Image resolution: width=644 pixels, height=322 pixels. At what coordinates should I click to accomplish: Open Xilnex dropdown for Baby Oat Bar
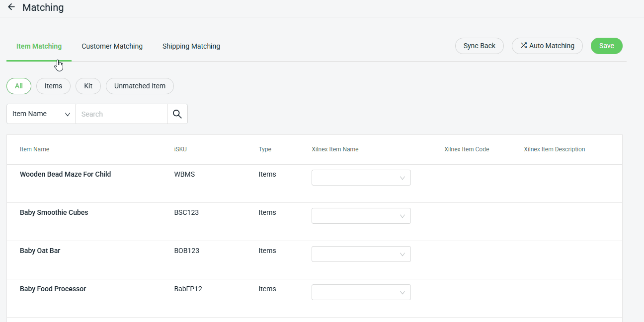point(361,254)
